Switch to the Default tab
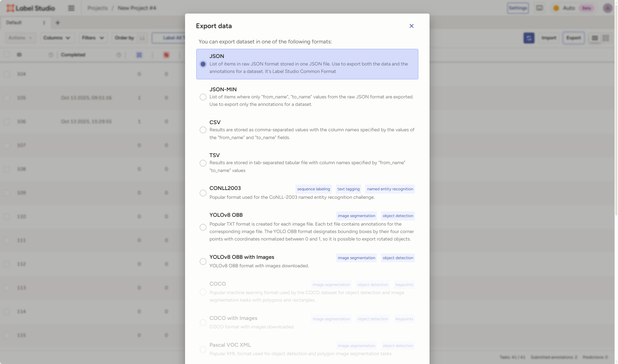The image size is (618, 364). pyautogui.click(x=14, y=23)
